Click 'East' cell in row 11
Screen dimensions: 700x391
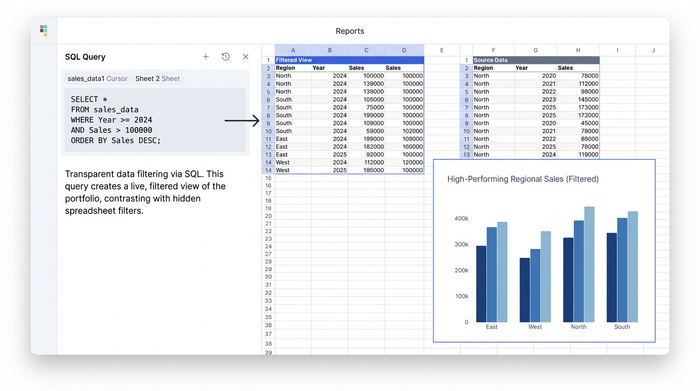(293, 139)
